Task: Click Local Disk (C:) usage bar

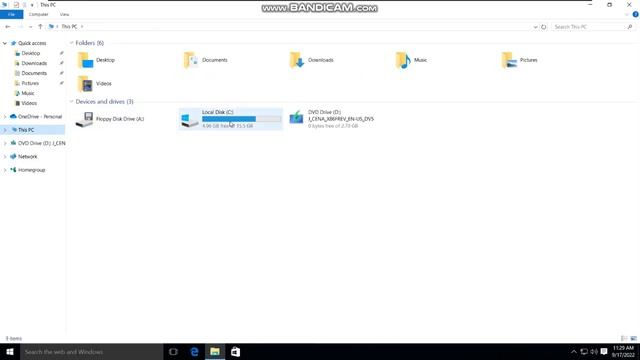Action: (x=241, y=119)
